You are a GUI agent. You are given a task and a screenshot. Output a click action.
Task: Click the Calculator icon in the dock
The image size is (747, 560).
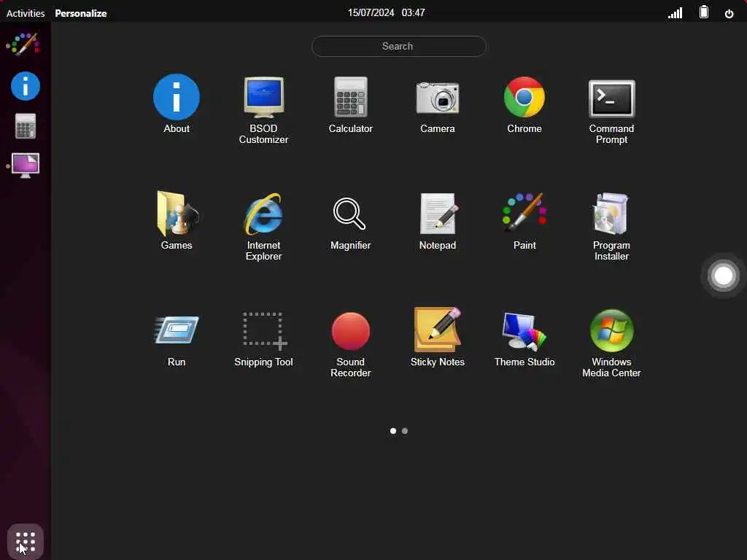coord(26,126)
